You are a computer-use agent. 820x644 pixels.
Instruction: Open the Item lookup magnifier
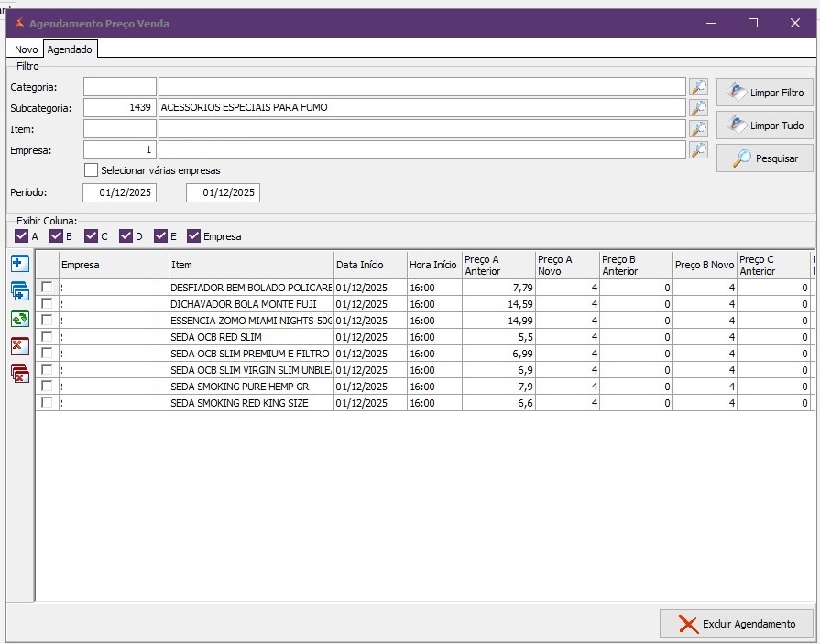click(698, 129)
